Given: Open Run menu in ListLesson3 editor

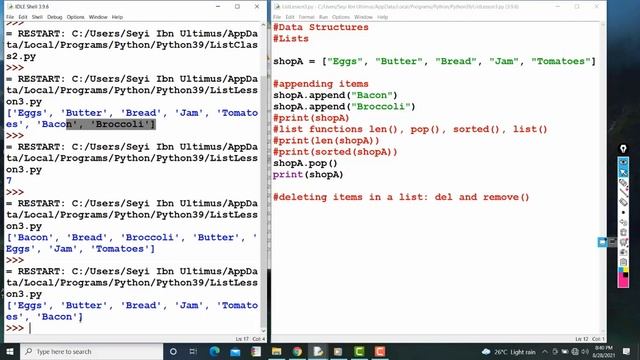Looking at the screenshot, I should (323, 17).
